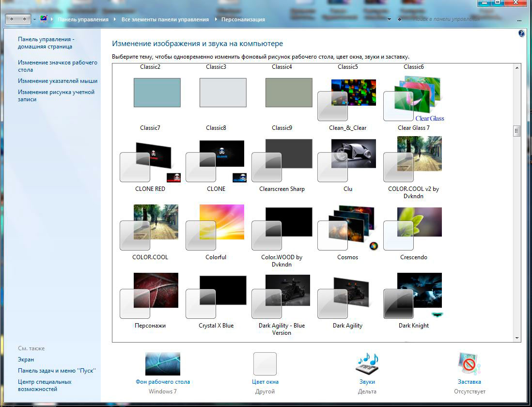
Task: Pick the Clu theme
Action: point(347,160)
